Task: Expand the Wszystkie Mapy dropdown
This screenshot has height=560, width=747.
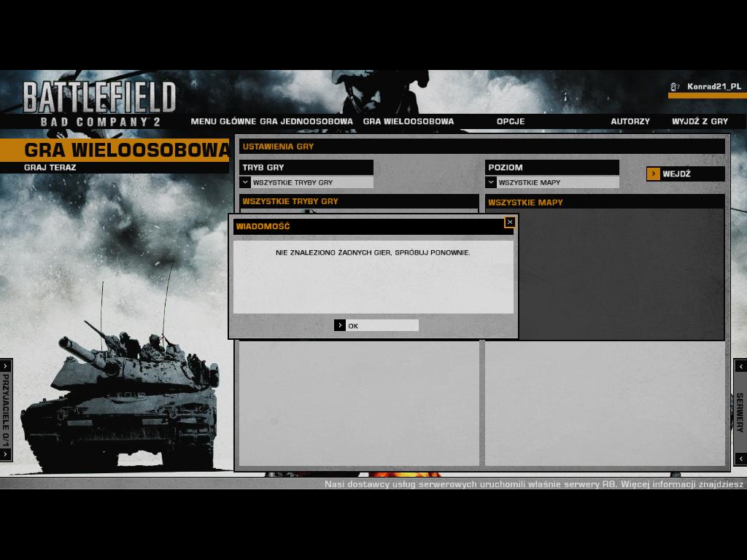Action: click(x=552, y=182)
